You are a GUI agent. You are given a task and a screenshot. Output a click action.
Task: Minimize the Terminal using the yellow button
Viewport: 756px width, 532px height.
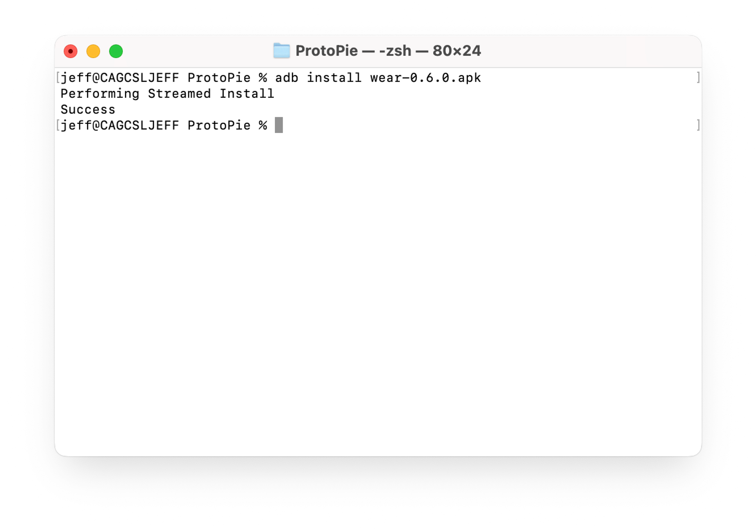pyautogui.click(x=93, y=51)
